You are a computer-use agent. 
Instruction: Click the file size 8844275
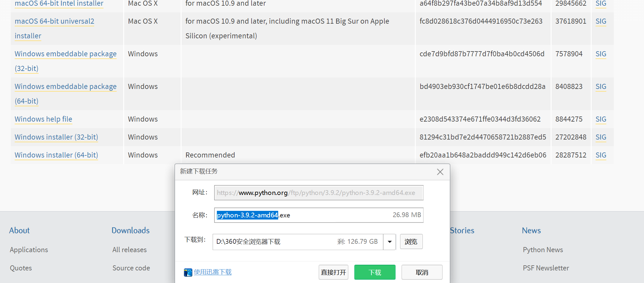[569, 119]
